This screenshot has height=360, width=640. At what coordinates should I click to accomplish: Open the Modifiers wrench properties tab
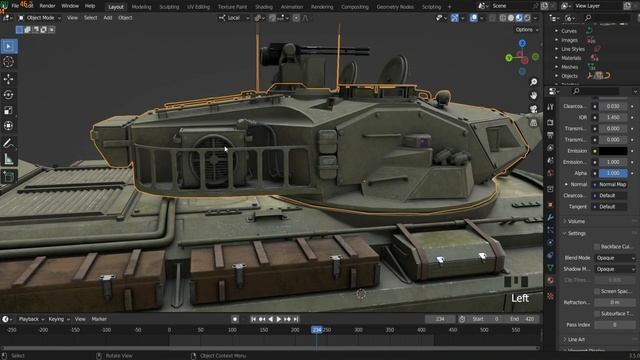point(550,217)
